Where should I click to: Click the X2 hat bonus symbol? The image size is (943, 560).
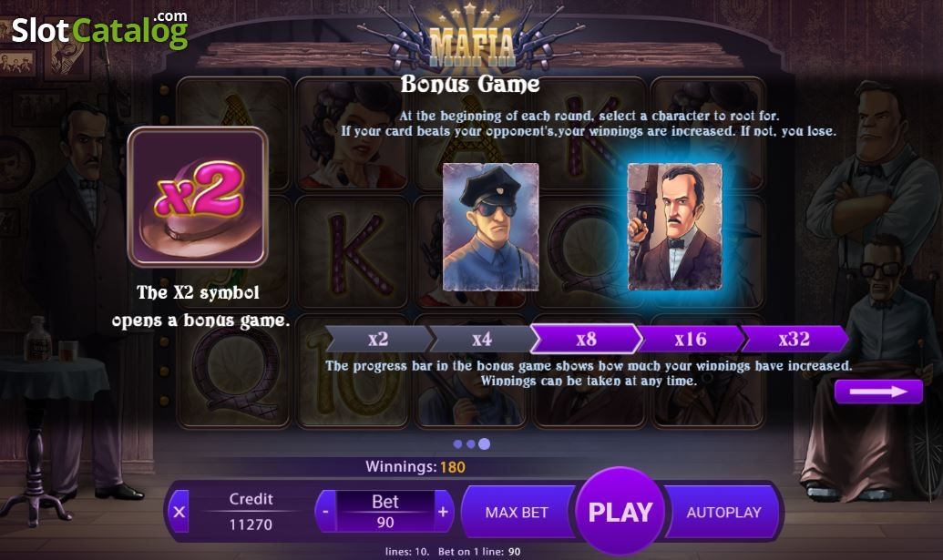[x=198, y=197]
